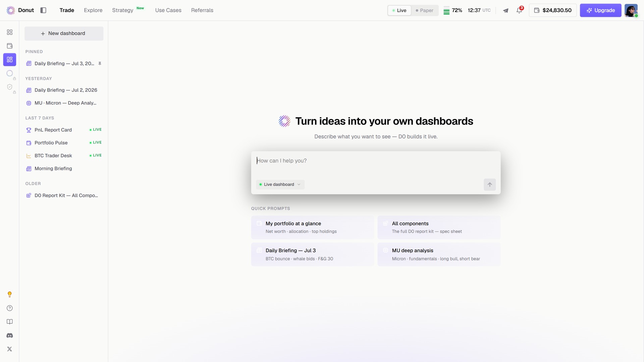
Task: Click the Donut logo icon
Action: coord(11,10)
